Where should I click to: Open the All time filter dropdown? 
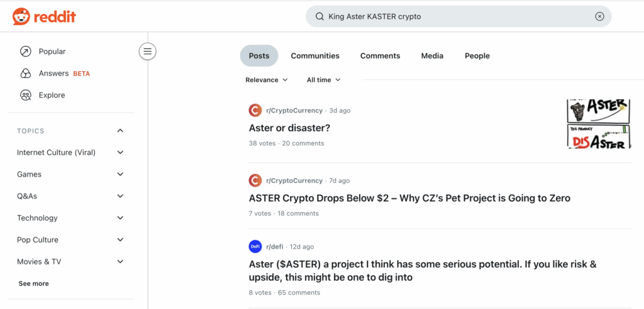click(x=323, y=80)
